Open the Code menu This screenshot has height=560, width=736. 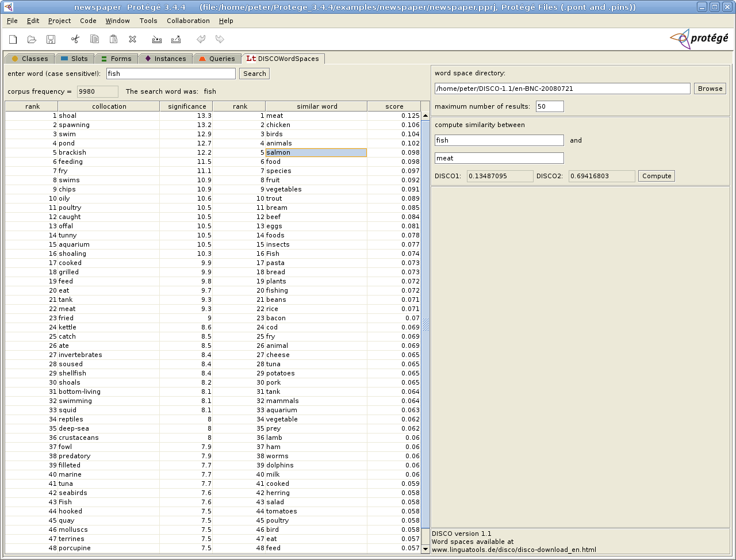[88, 21]
